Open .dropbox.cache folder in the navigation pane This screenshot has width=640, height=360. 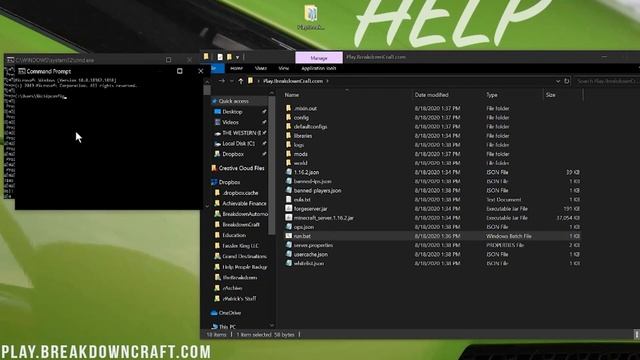point(240,193)
